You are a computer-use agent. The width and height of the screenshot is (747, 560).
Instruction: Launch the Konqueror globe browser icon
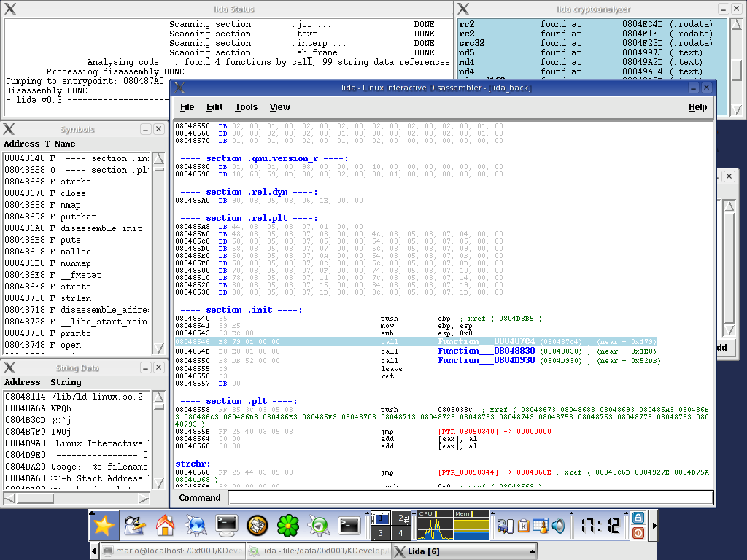coord(196,526)
